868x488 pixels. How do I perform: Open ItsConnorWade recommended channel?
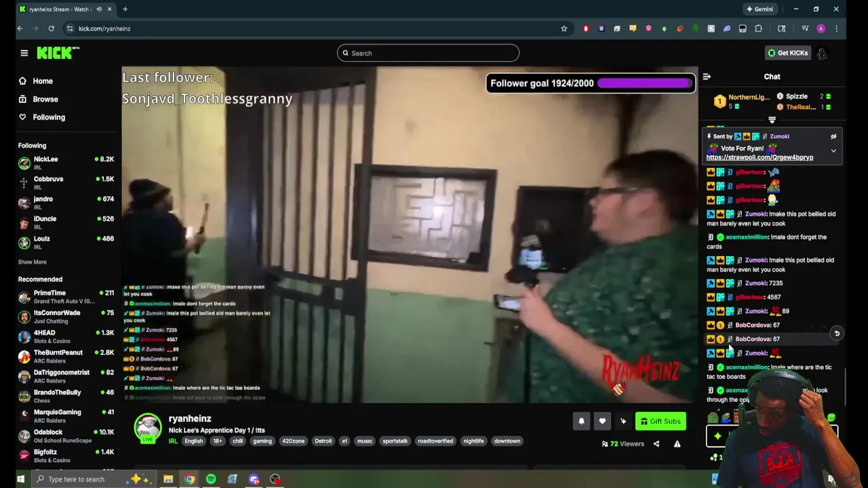tap(66, 317)
